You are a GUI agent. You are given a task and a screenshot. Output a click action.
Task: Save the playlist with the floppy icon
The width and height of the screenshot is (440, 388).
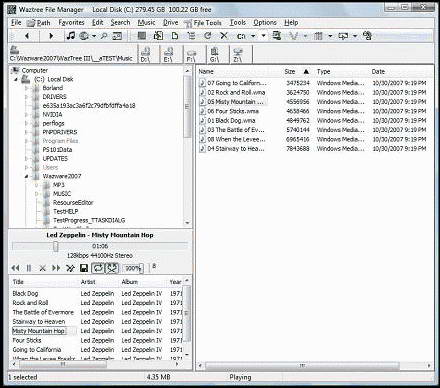click(84, 268)
